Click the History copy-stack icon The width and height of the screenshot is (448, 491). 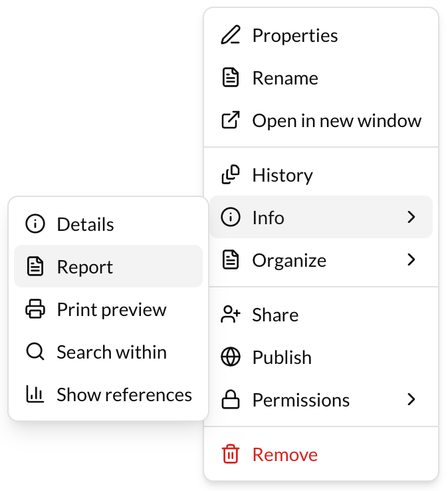[230, 176]
